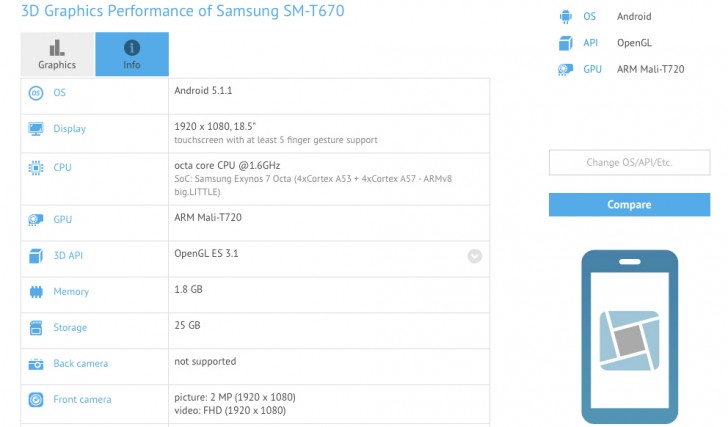Screen dimensions: 728x427
Task: Select the Info tab
Action: point(132,54)
